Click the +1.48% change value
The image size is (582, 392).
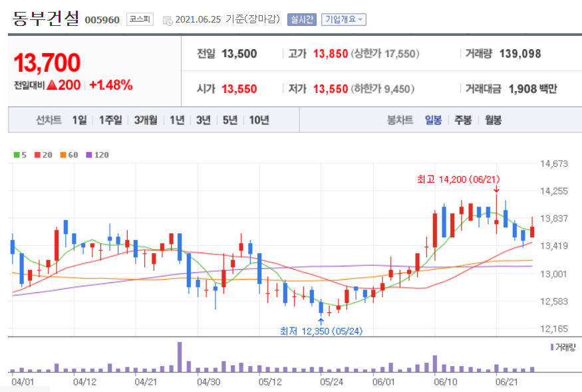click(111, 85)
